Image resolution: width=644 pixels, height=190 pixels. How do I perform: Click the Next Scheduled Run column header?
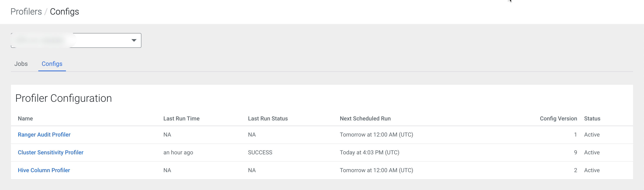click(365, 119)
